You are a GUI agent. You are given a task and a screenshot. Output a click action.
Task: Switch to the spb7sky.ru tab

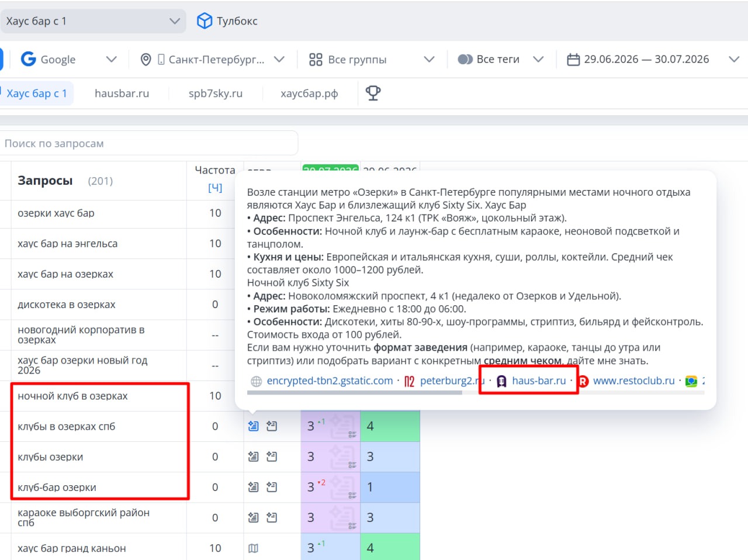tap(216, 94)
